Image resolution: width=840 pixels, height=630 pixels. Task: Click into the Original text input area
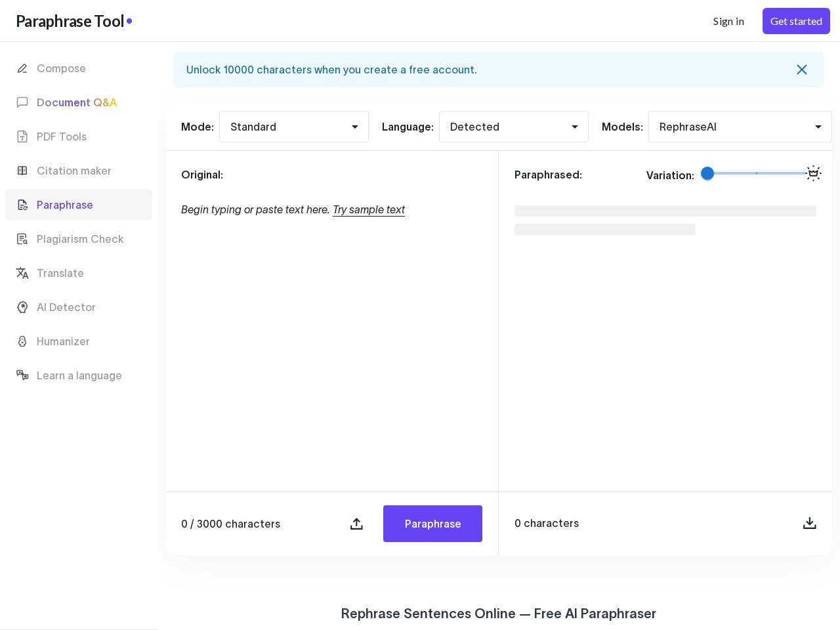pos(331,341)
